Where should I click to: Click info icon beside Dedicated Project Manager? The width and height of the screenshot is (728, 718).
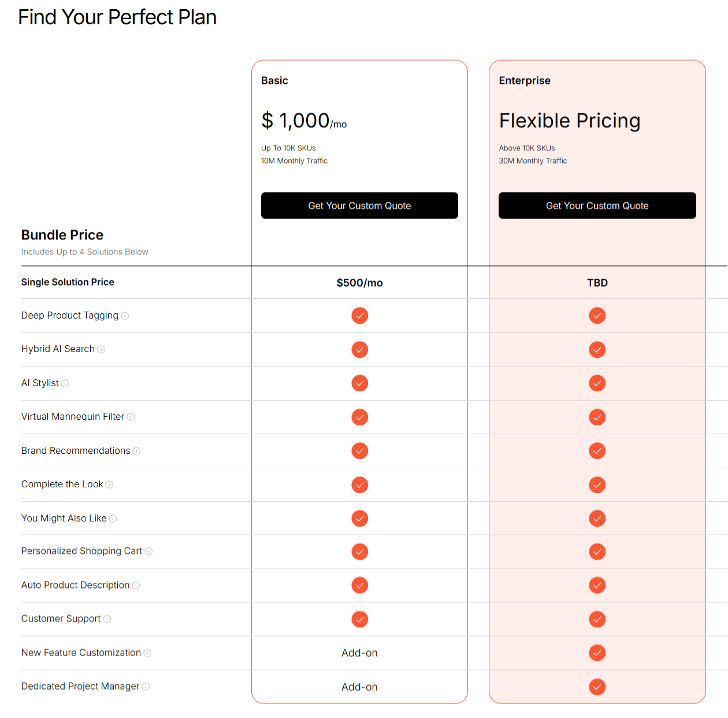(x=146, y=687)
